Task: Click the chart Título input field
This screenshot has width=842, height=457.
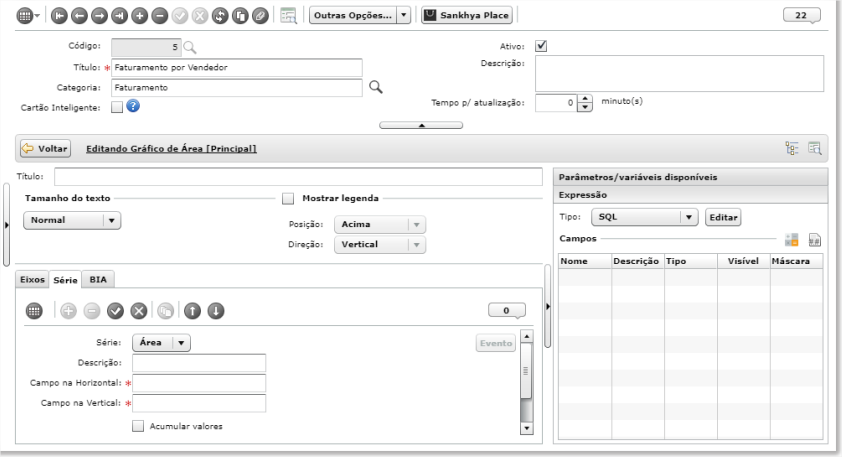Action: tap(298, 176)
